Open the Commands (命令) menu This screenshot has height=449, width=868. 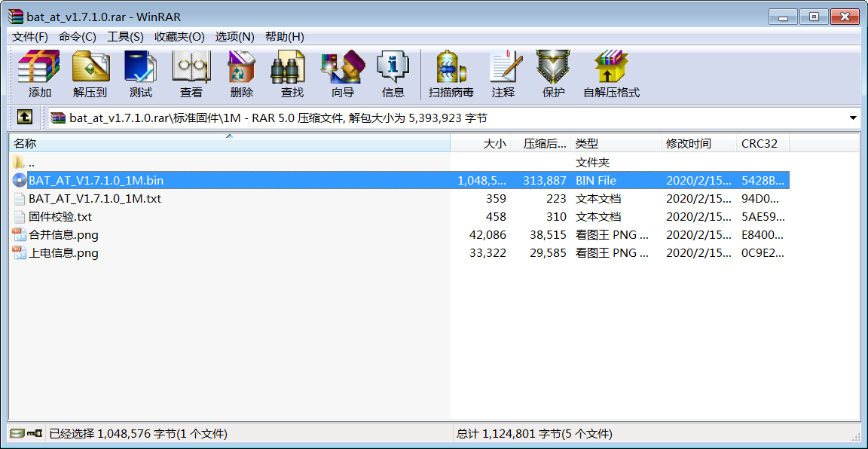coord(78,37)
